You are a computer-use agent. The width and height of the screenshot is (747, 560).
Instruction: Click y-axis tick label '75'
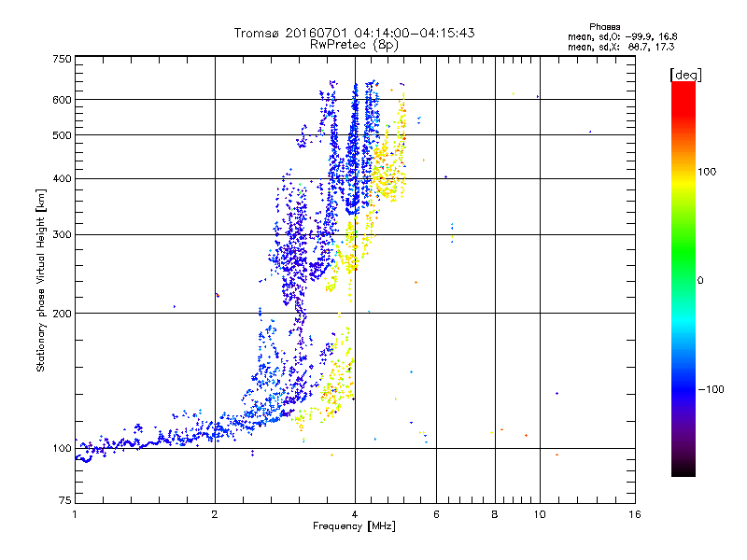65,500
